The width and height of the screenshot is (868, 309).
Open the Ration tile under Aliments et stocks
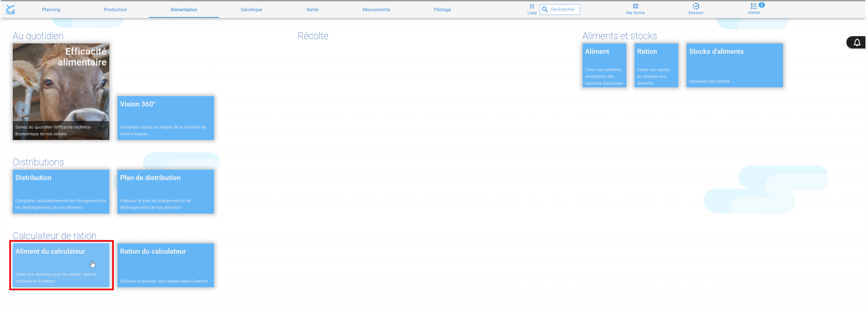click(656, 65)
